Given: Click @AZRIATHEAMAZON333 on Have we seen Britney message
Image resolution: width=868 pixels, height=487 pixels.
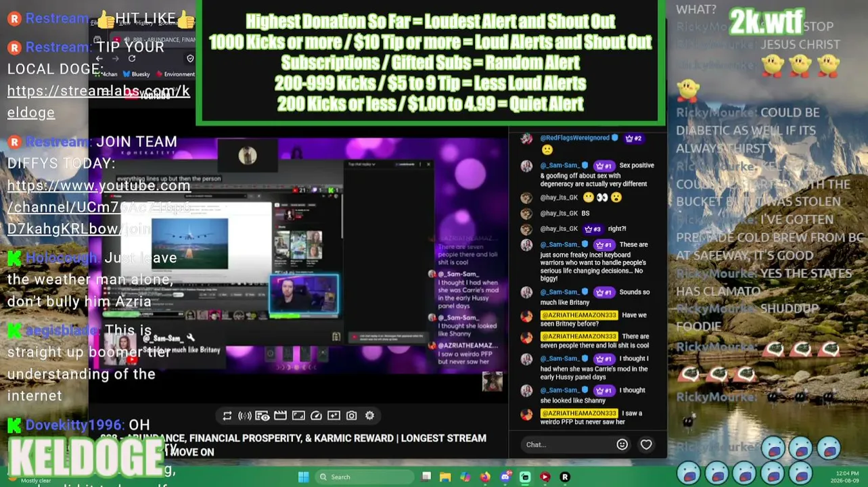Looking at the screenshot, I should coord(578,315).
